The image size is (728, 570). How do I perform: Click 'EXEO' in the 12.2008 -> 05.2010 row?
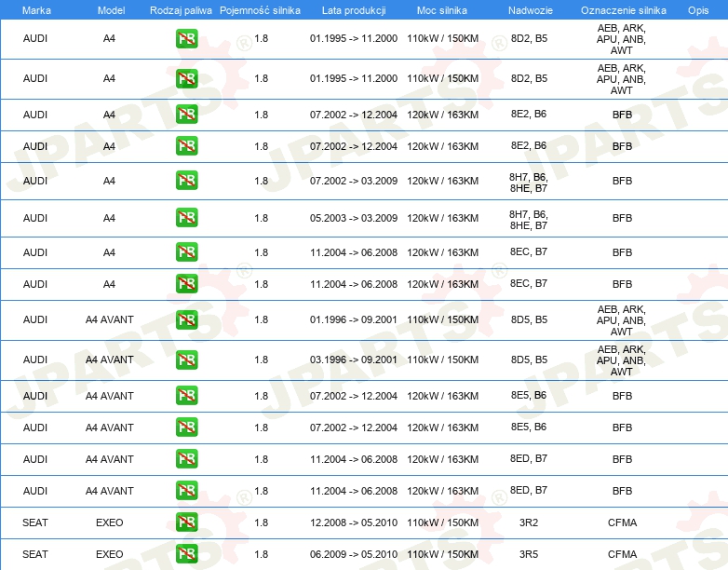pos(110,522)
